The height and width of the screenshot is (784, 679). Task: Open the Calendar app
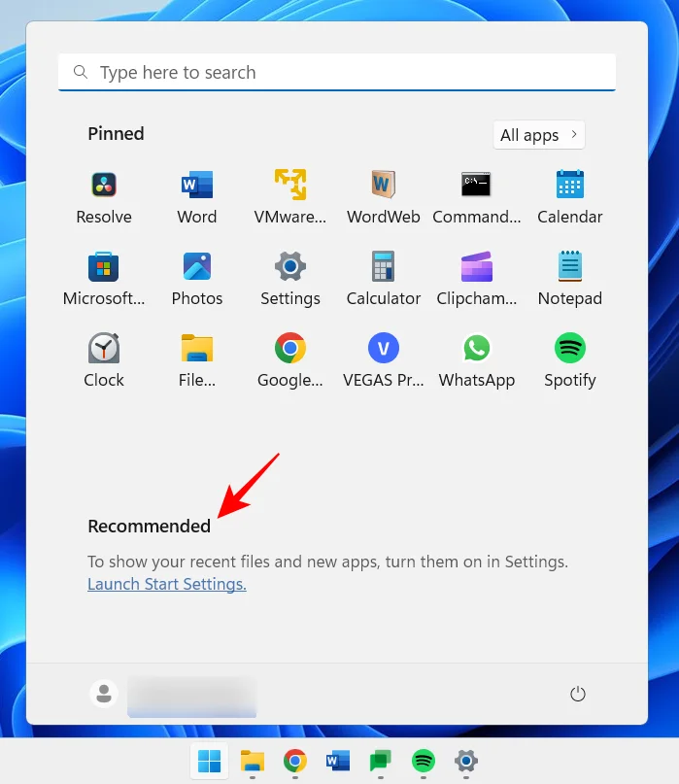(570, 198)
